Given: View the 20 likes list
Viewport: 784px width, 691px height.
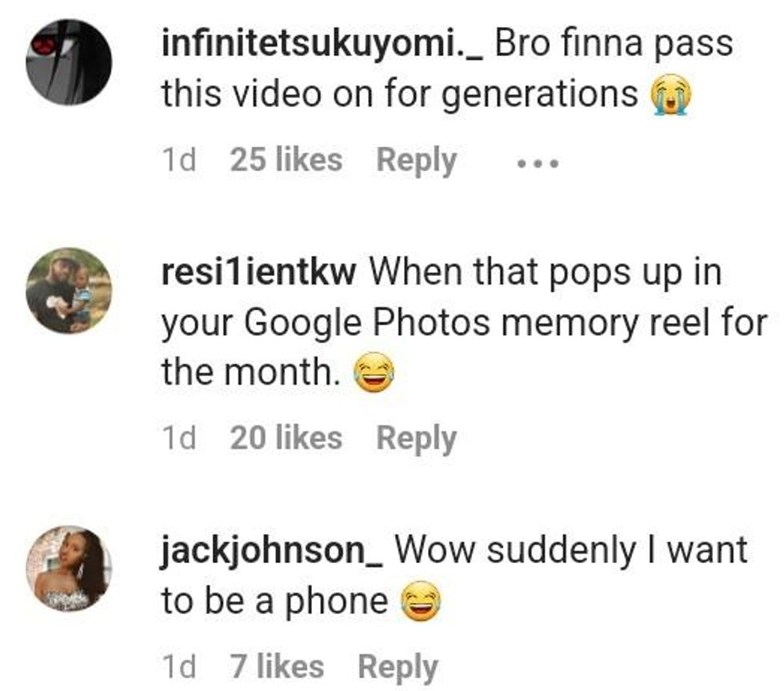Looking at the screenshot, I should click(x=286, y=438).
